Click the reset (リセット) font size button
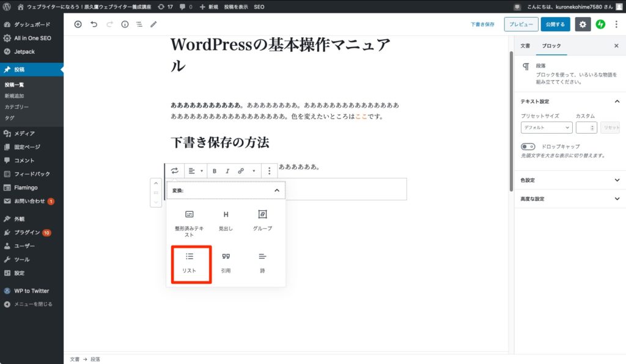 pyautogui.click(x=611, y=128)
